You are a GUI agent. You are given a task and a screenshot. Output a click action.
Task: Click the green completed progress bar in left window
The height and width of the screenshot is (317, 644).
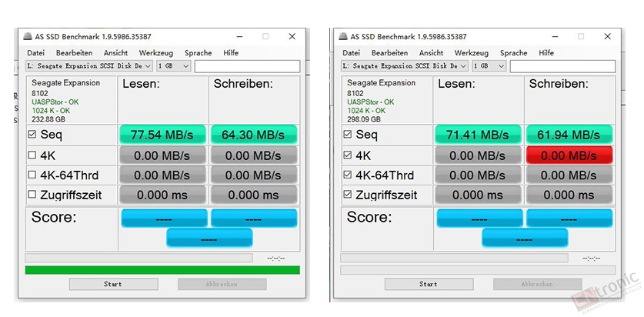pyautogui.click(x=162, y=270)
